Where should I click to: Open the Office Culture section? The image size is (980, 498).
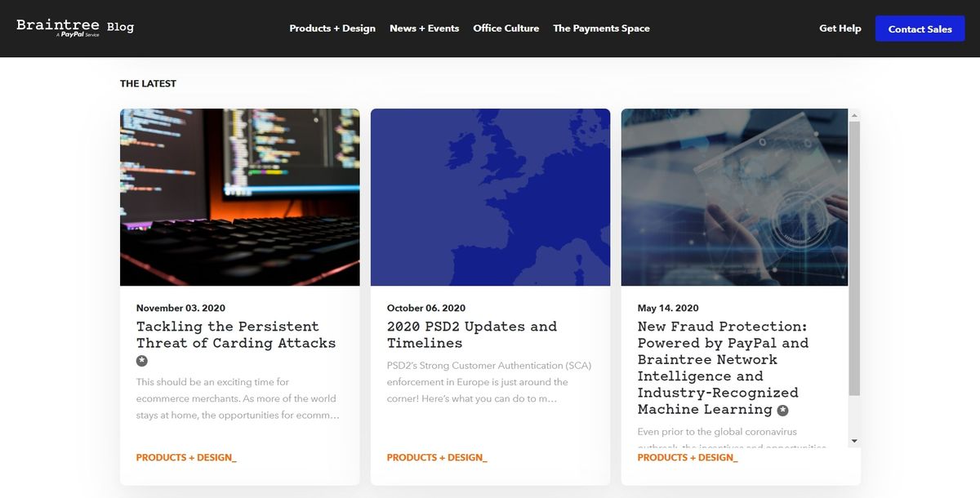click(506, 28)
